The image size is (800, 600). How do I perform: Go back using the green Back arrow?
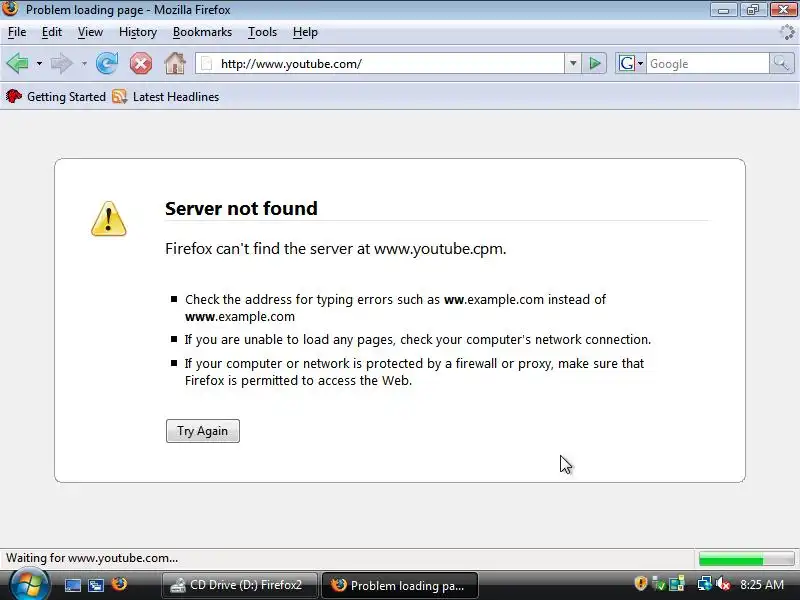(x=18, y=64)
